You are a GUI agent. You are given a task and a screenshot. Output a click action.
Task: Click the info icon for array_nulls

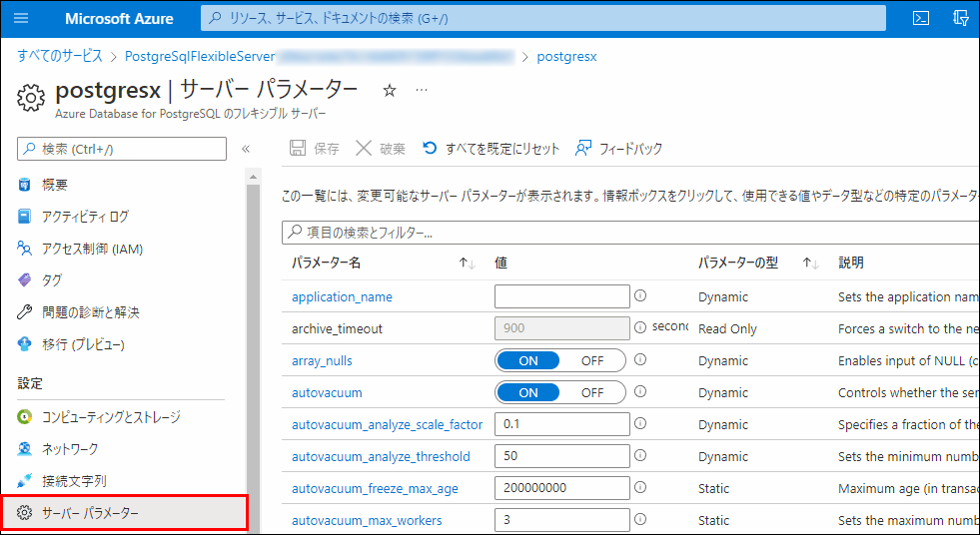(x=640, y=359)
